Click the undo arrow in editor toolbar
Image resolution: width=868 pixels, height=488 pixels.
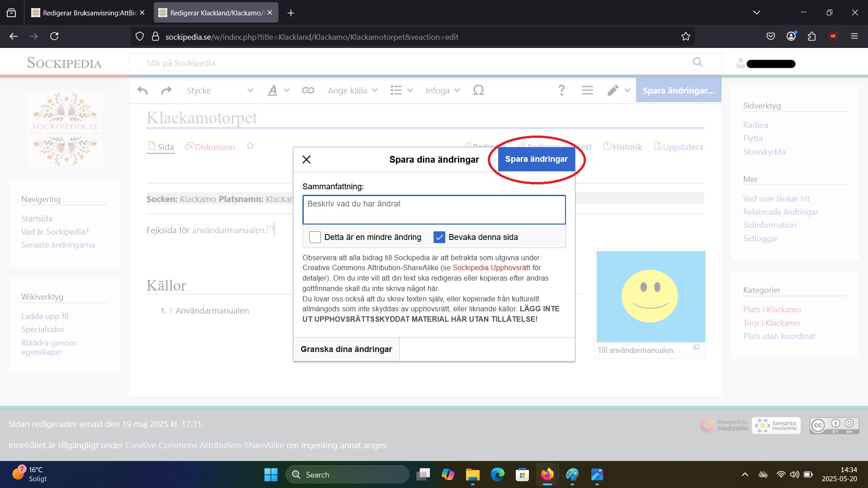(142, 90)
